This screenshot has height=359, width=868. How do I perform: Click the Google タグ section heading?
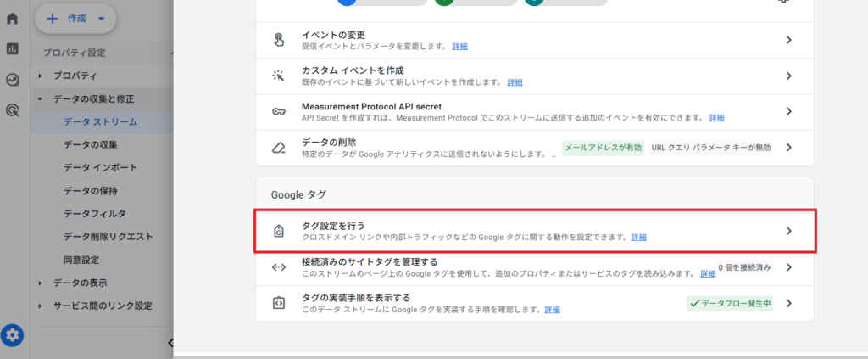click(299, 194)
